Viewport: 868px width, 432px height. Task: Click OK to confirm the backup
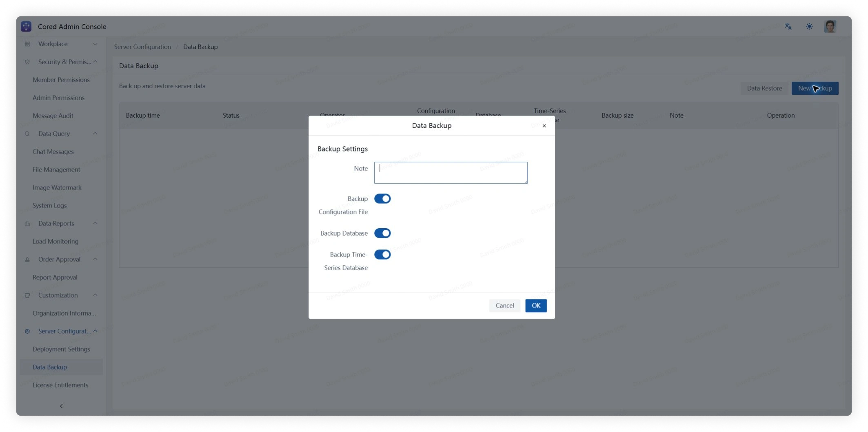[536, 306]
